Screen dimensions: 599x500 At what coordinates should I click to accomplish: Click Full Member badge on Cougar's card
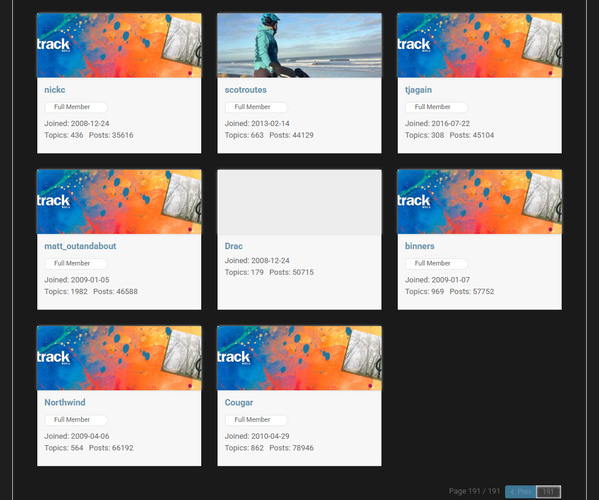[256, 420]
